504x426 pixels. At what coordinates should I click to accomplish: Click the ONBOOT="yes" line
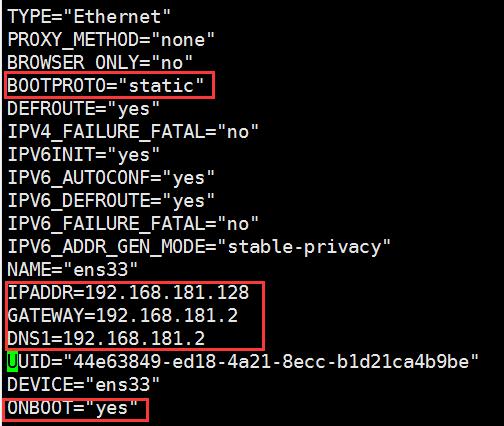point(73,408)
